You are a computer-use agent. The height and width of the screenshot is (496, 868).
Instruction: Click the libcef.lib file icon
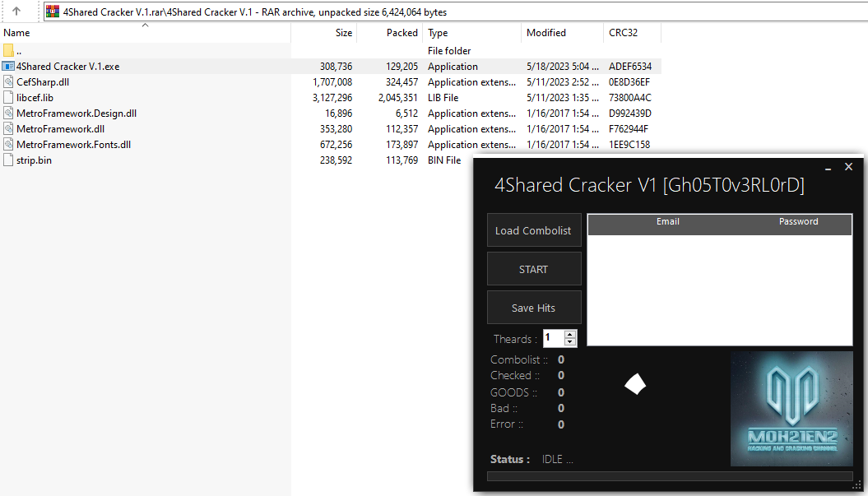8,97
